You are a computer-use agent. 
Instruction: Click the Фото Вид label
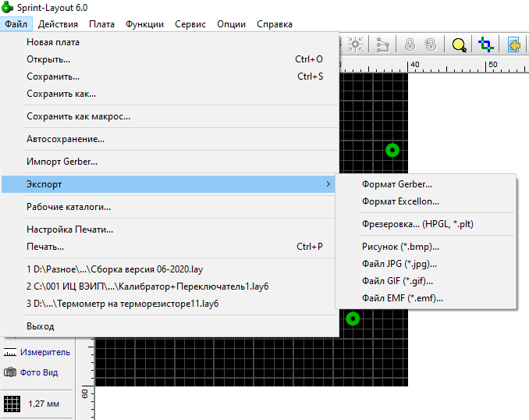tap(39, 372)
